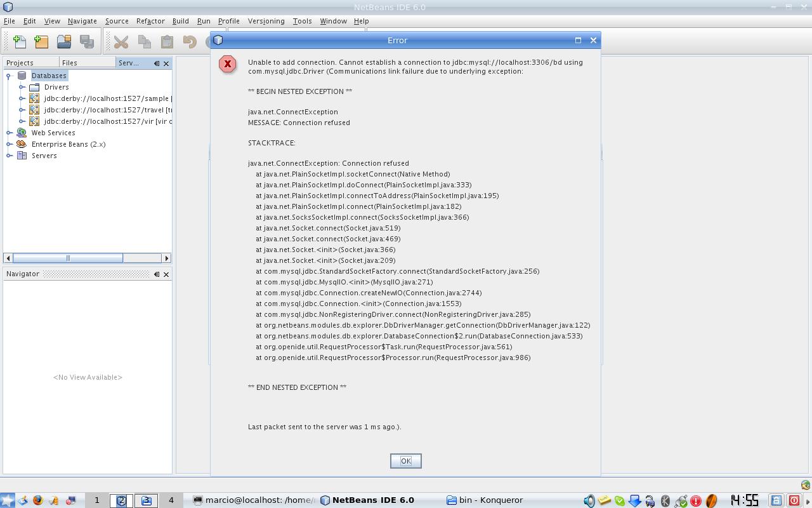Screen dimensions: 812x508
Task: Click the Services horizontal scrollbar thumb
Action: click(x=68, y=258)
